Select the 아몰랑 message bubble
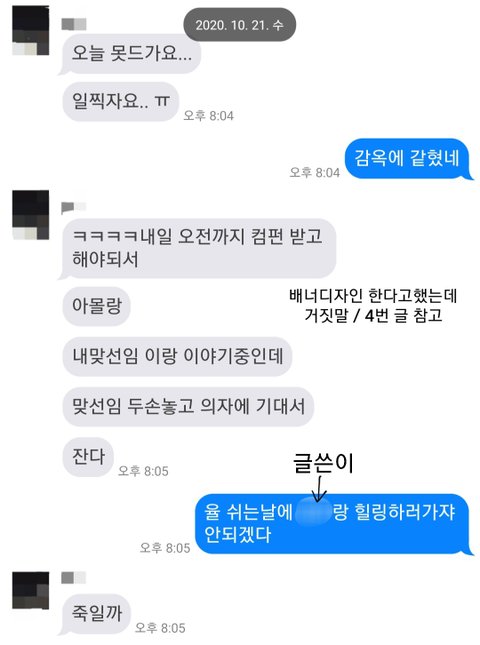Screen dimensions: 480x645 97,306
